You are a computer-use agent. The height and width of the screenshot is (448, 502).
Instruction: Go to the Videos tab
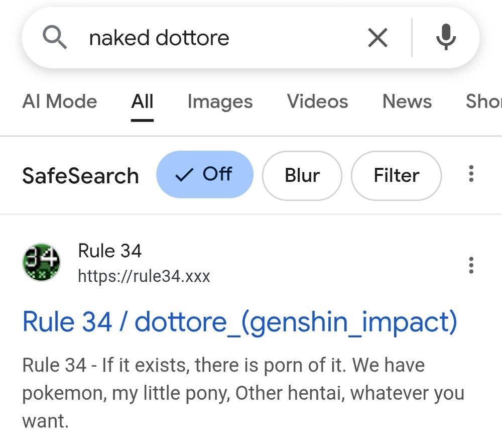coord(317,101)
